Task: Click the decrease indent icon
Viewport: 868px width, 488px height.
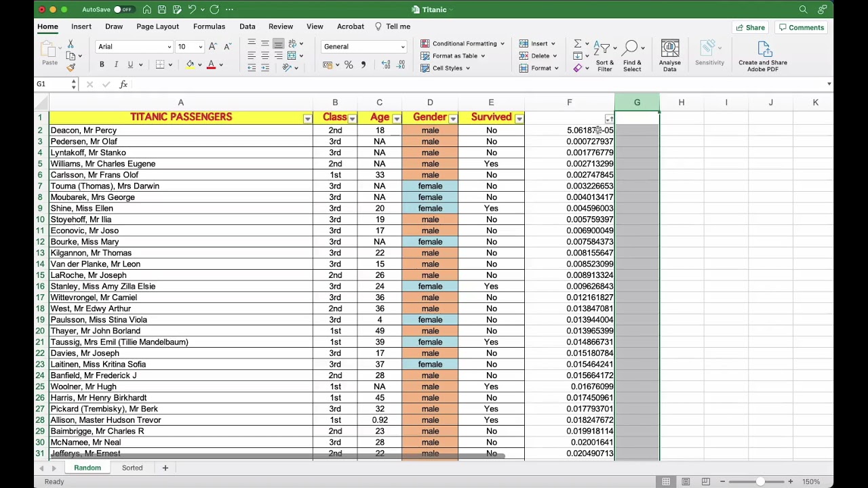Action: 252,68
